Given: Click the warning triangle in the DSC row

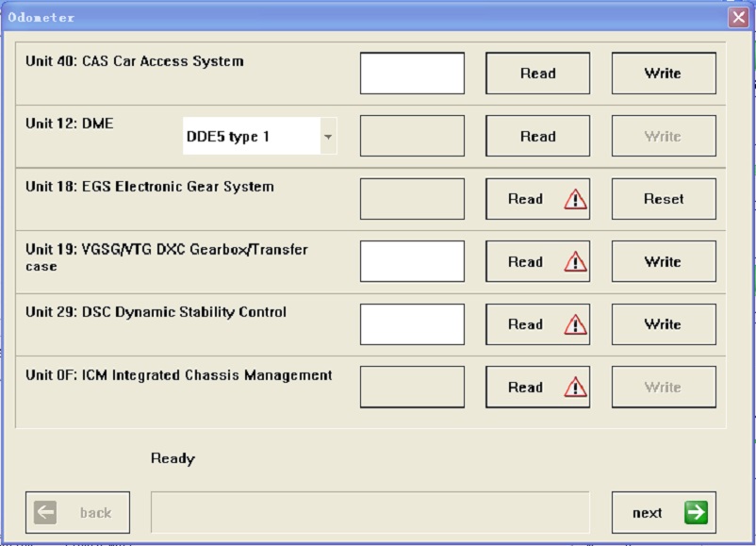Looking at the screenshot, I should [575, 324].
